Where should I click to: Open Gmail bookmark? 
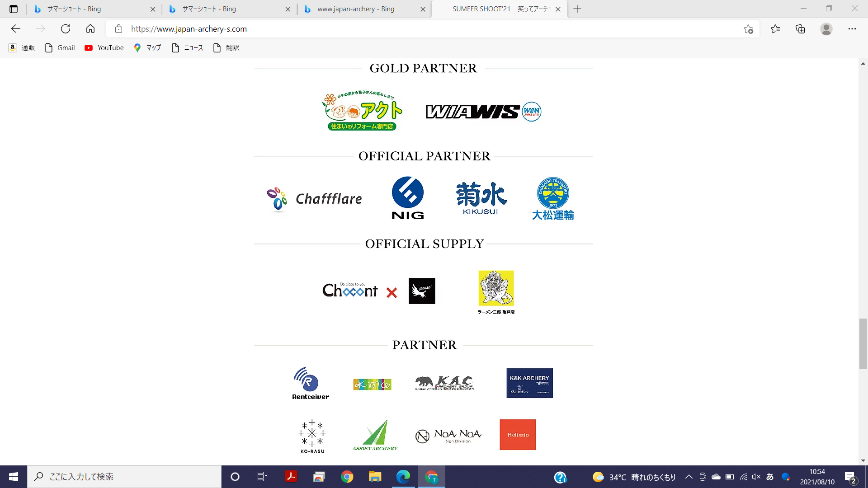[60, 48]
